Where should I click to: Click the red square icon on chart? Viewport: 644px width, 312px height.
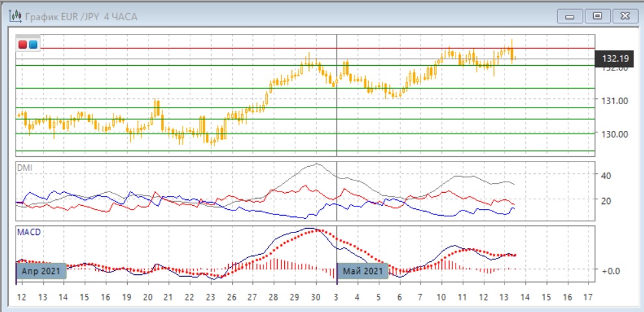point(23,44)
